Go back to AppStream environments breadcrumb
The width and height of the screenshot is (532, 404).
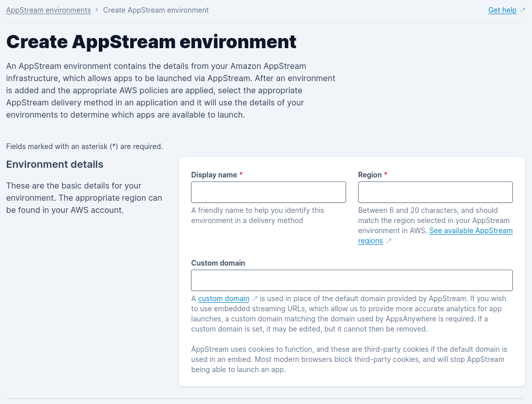[48, 10]
